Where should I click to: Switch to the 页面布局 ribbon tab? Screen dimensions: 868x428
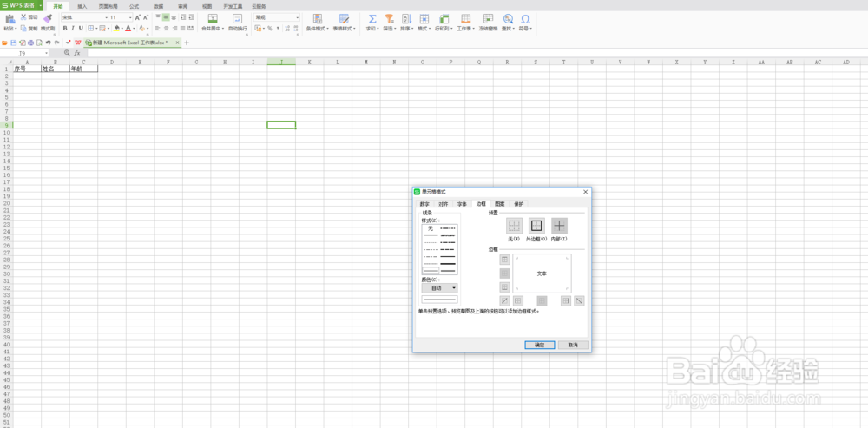point(108,6)
